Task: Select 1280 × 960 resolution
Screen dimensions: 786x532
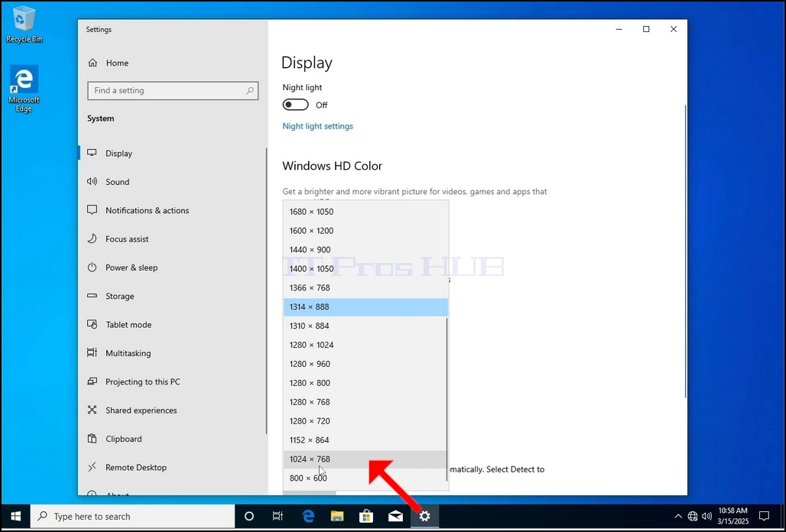Action: pyautogui.click(x=365, y=364)
